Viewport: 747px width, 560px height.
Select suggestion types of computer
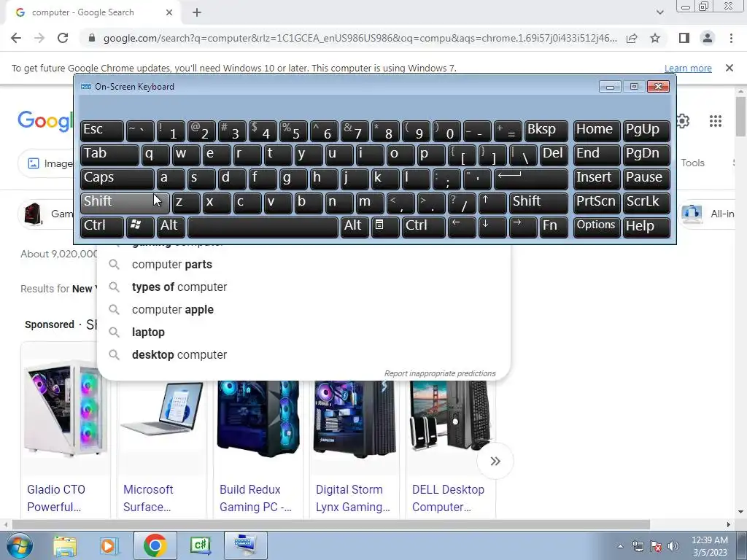click(303, 287)
